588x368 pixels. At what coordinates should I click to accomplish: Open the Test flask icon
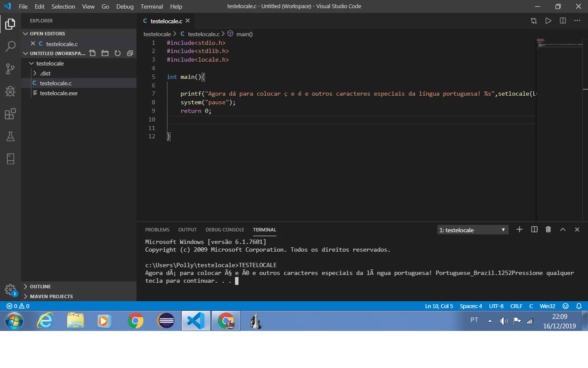(x=10, y=137)
